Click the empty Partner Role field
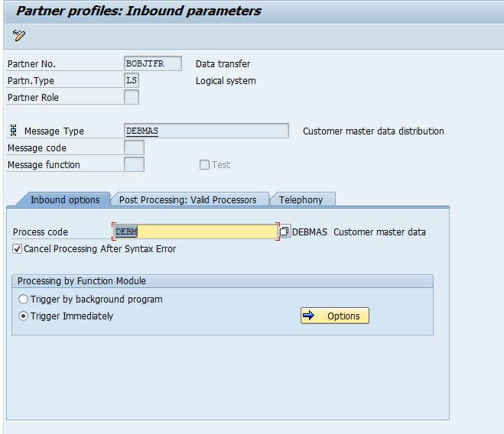The image size is (504, 434). pyautogui.click(x=132, y=97)
